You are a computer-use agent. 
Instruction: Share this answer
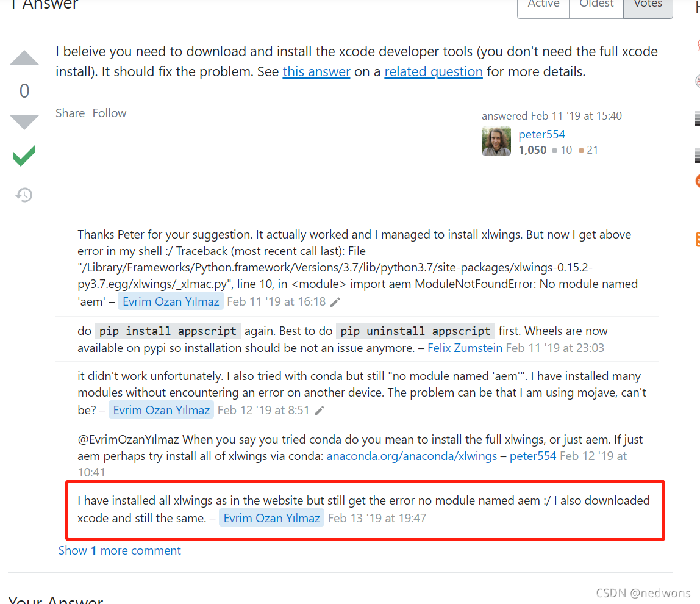70,113
